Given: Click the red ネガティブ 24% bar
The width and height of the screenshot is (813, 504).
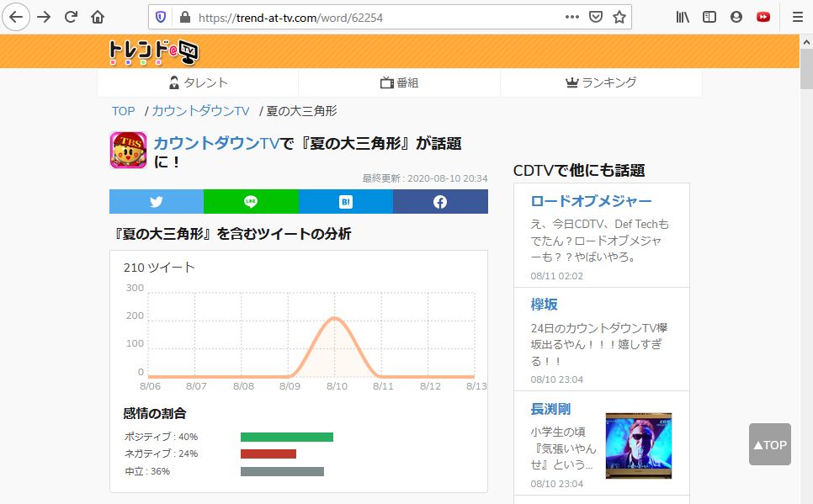Looking at the screenshot, I should (268, 454).
